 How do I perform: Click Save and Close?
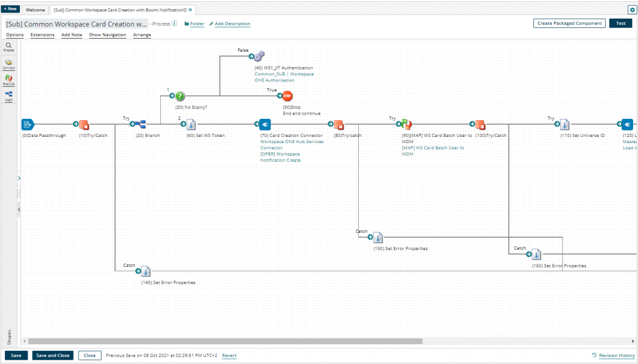click(x=53, y=355)
